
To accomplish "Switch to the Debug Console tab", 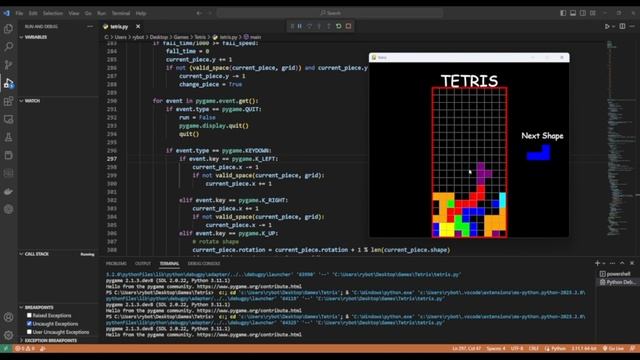I will click(x=204, y=264).
